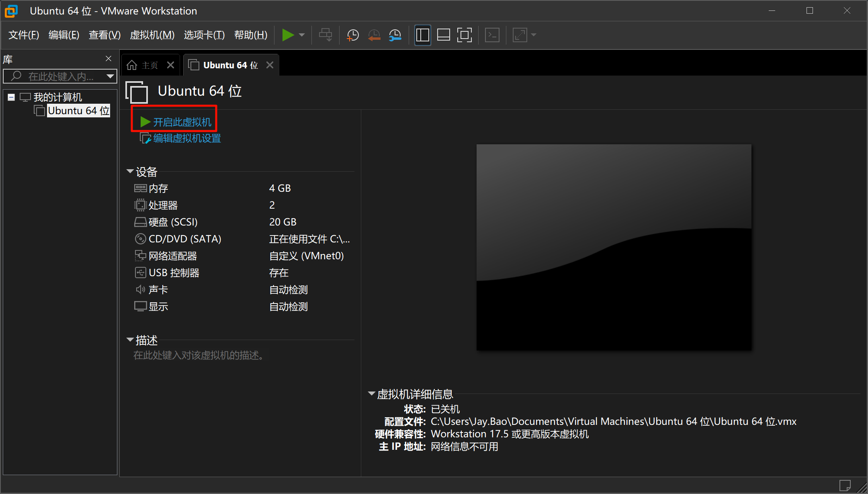
Task: Close the 主页 tab
Action: (x=171, y=65)
